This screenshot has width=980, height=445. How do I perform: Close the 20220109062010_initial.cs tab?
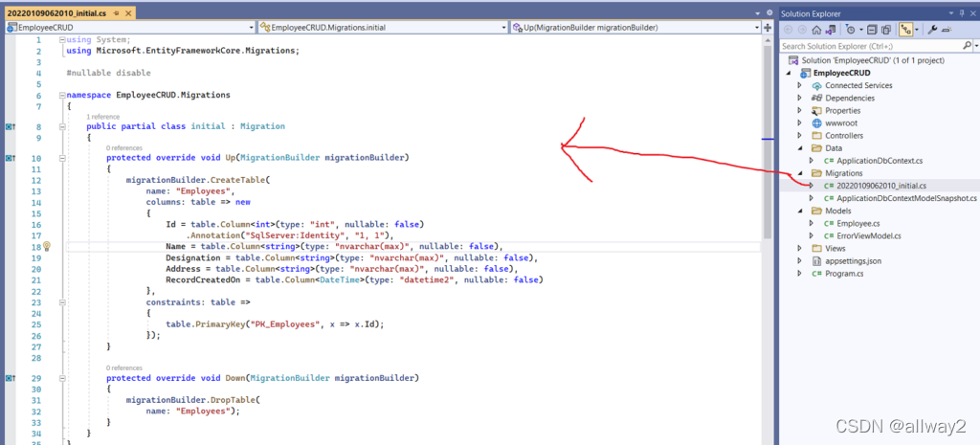(129, 13)
